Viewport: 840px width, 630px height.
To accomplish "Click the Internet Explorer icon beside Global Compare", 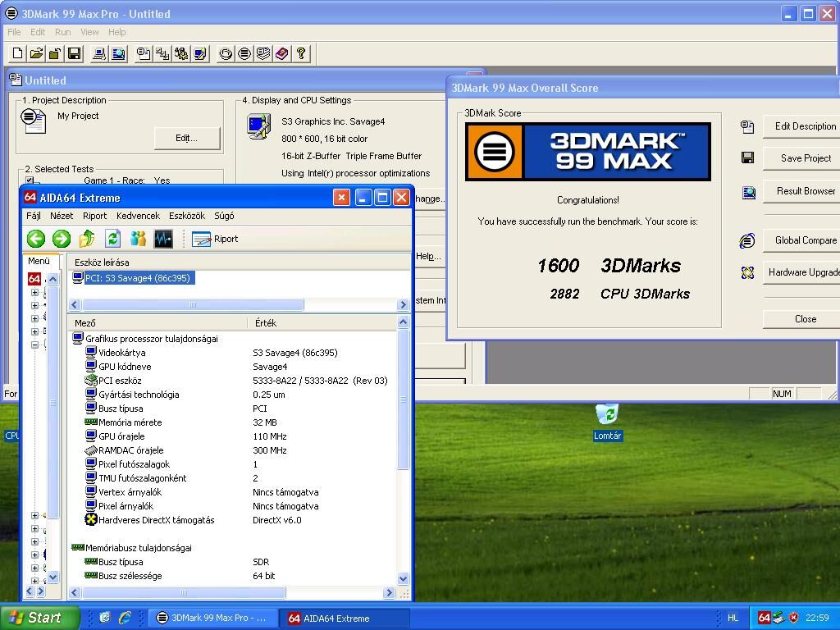I will coord(747,240).
